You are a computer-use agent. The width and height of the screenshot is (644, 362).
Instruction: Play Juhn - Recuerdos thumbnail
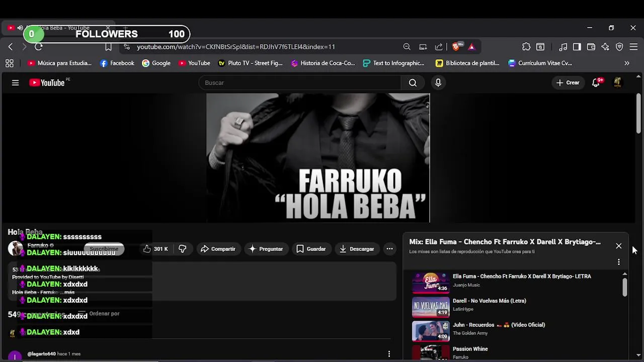(x=431, y=331)
